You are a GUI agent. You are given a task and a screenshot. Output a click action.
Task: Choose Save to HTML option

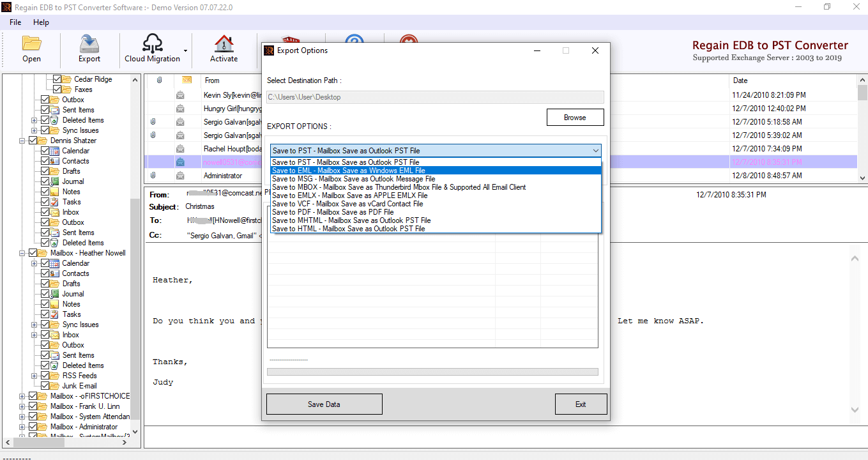436,229
